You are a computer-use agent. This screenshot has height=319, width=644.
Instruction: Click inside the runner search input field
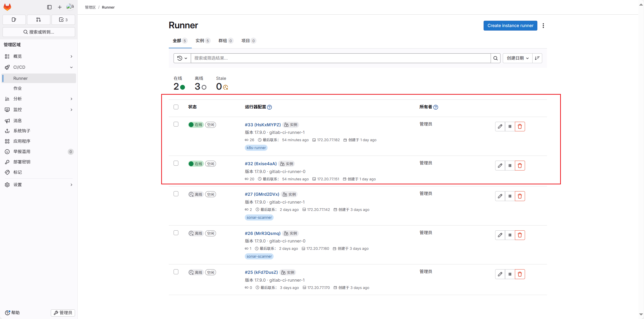click(x=328, y=58)
